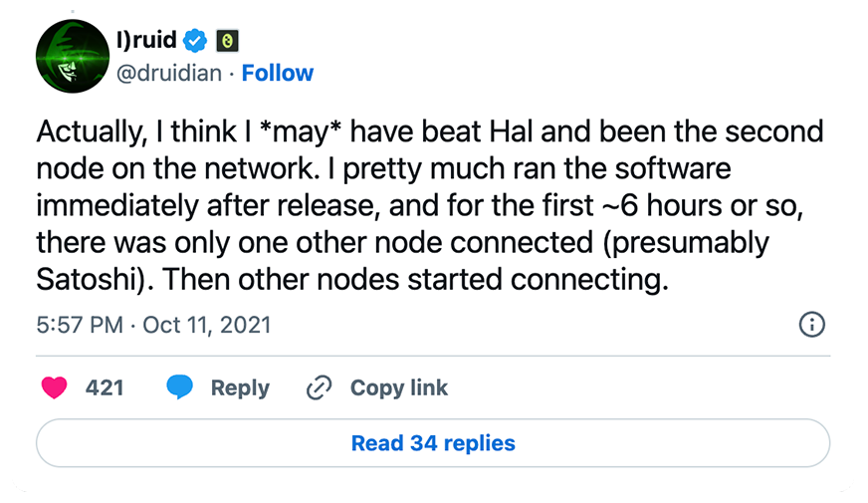
Task: Click the info circle icon
Action: [812, 325]
